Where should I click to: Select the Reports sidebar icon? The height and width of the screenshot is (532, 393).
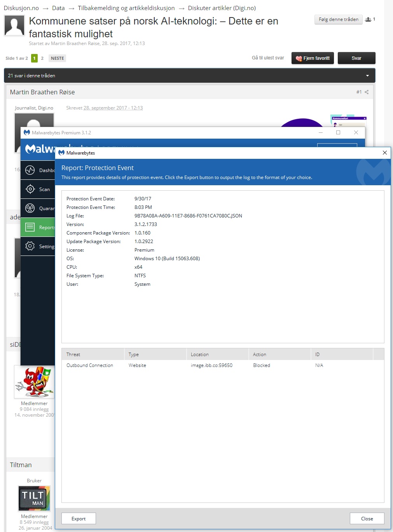coord(30,227)
